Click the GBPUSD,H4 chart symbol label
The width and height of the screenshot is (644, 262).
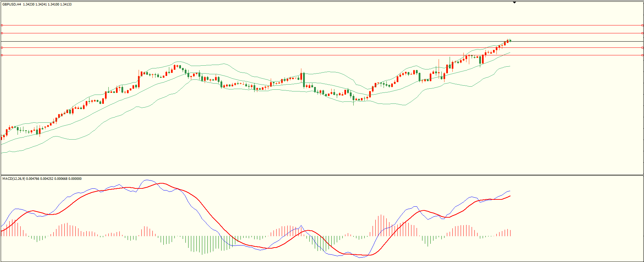tap(12, 4)
